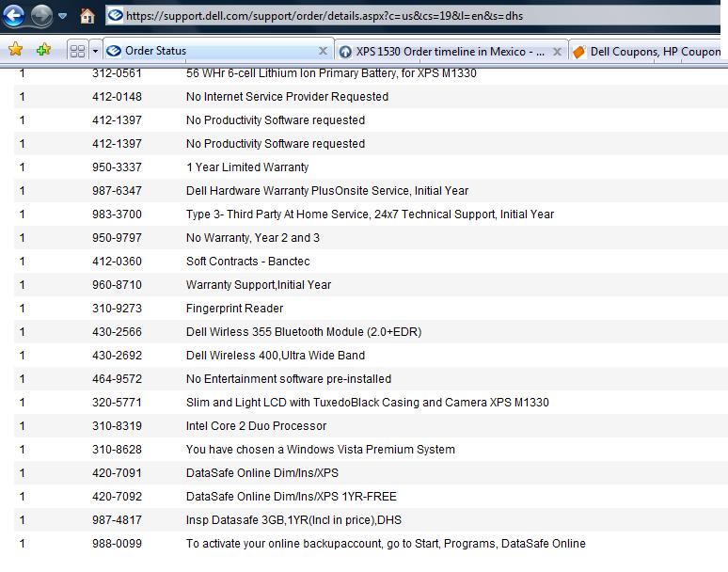Click 'Warranty Support,Initial Year' text
Viewport: 728px width, 572px height.
pos(258,285)
